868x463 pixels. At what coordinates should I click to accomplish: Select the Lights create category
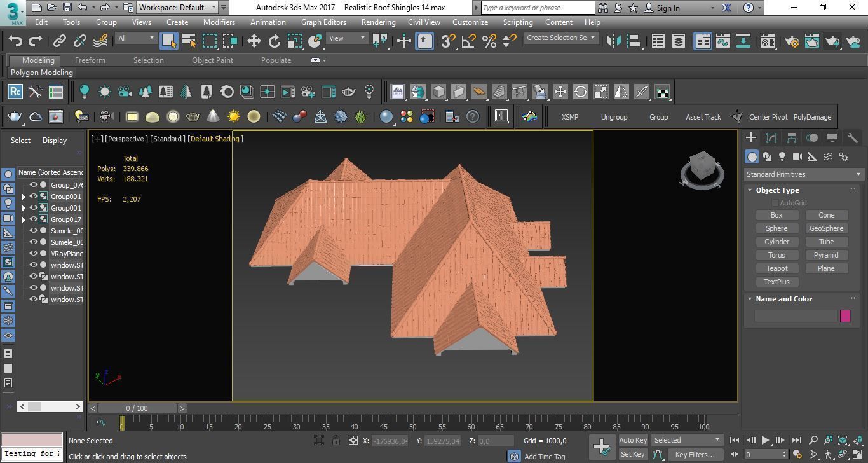tap(782, 156)
